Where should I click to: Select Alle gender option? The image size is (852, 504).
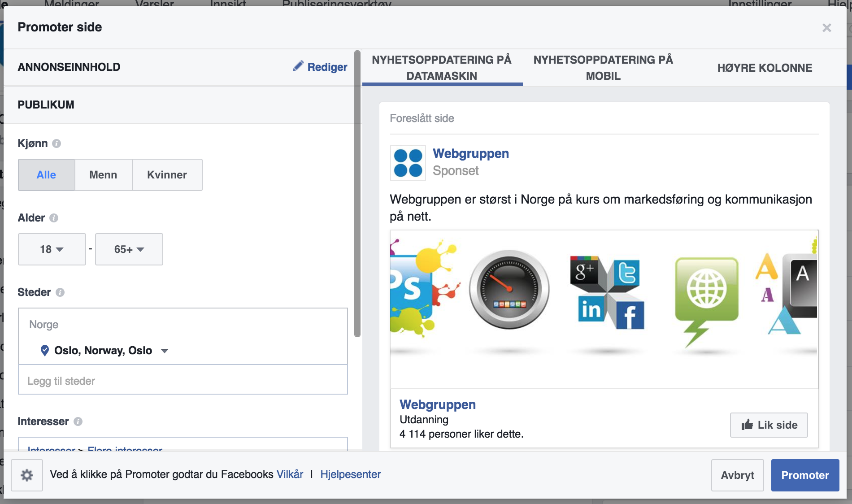(47, 175)
